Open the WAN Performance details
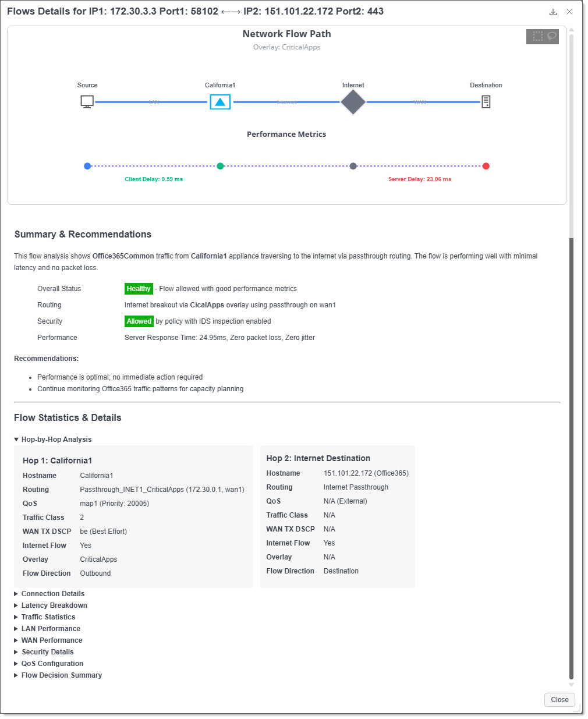This screenshot has width=588, height=719. pos(48,640)
